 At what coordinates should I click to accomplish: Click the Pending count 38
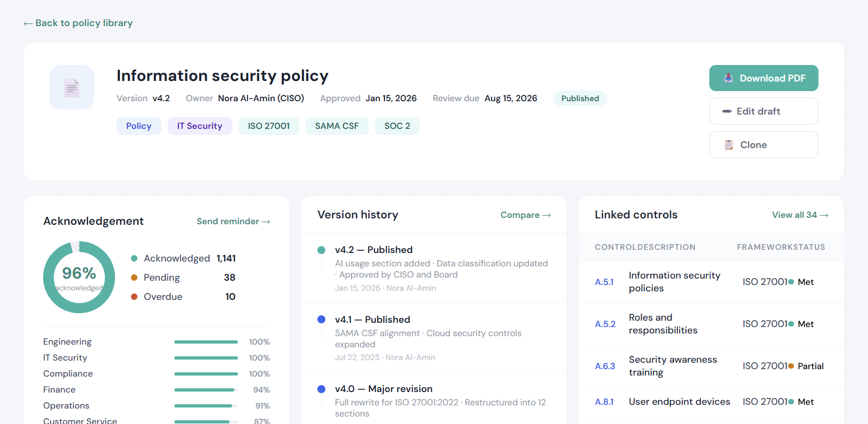tap(230, 278)
